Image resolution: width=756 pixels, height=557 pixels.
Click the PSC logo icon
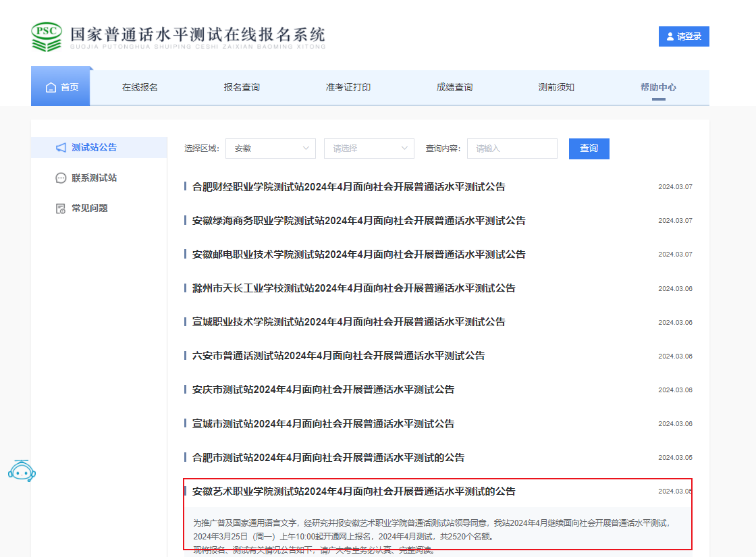point(47,36)
